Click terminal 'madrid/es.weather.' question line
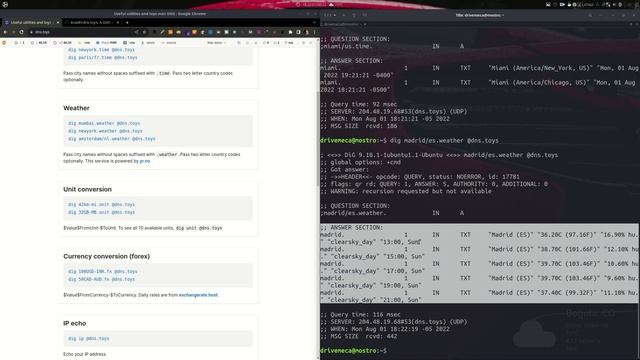Image resolution: width=640 pixels, height=360 pixels. coord(393,213)
